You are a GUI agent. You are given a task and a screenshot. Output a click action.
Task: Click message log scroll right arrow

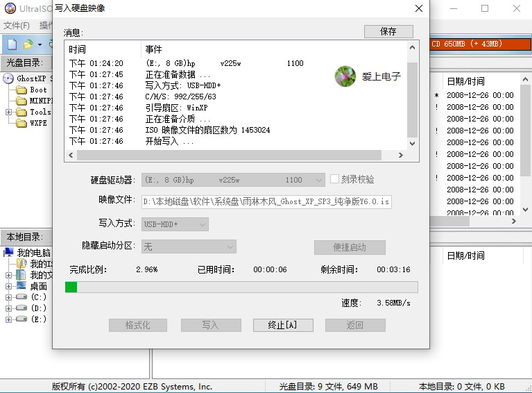point(401,156)
